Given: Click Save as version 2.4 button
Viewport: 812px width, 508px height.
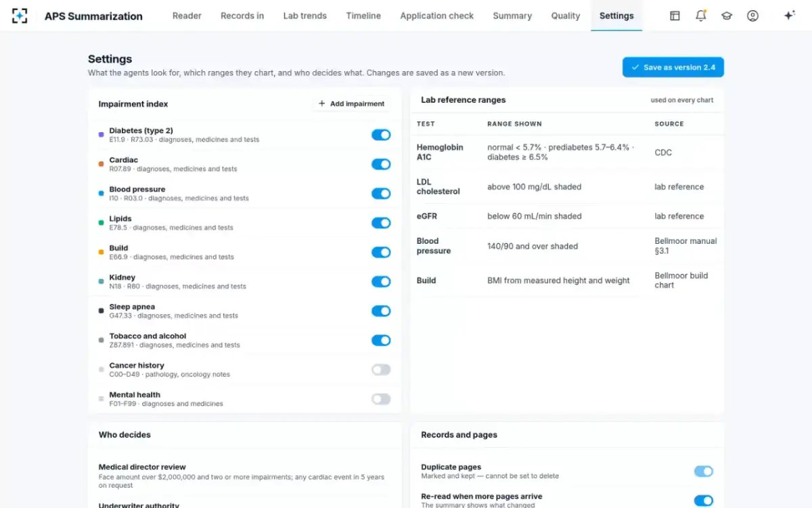Looking at the screenshot, I should tap(673, 67).
